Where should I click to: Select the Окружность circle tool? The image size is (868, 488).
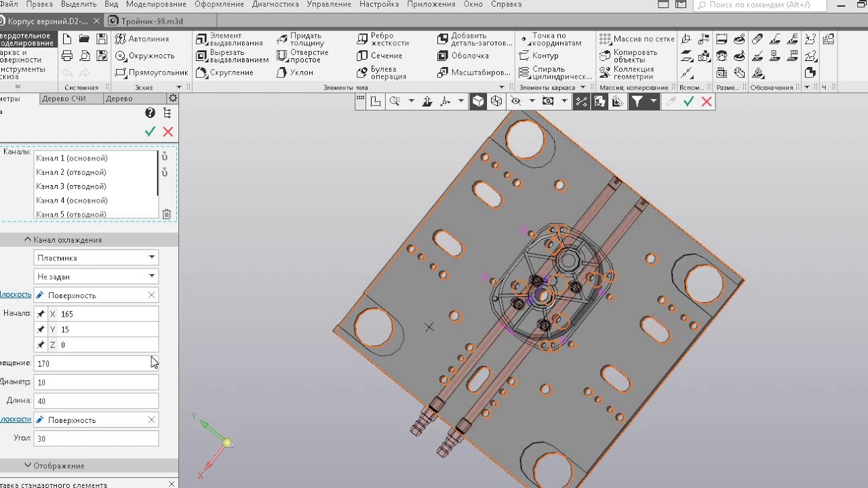click(x=145, y=56)
